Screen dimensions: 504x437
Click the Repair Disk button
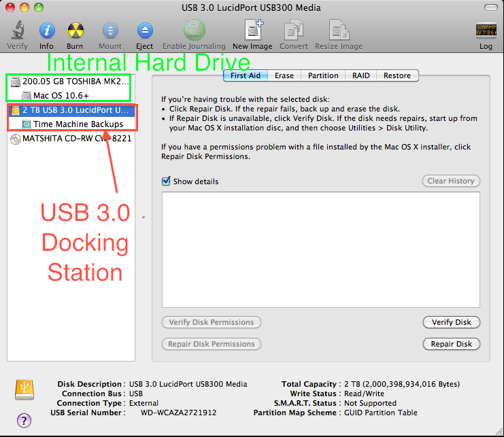(x=451, y=344)
